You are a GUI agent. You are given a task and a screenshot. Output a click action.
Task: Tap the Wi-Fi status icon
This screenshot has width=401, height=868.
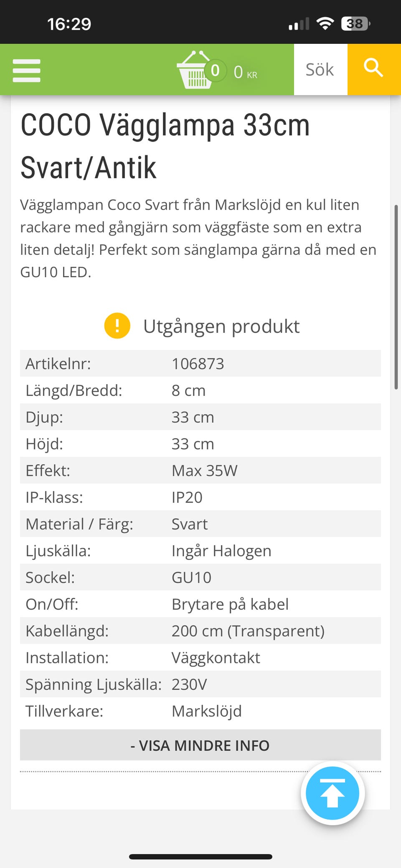(x=325, y=24)
